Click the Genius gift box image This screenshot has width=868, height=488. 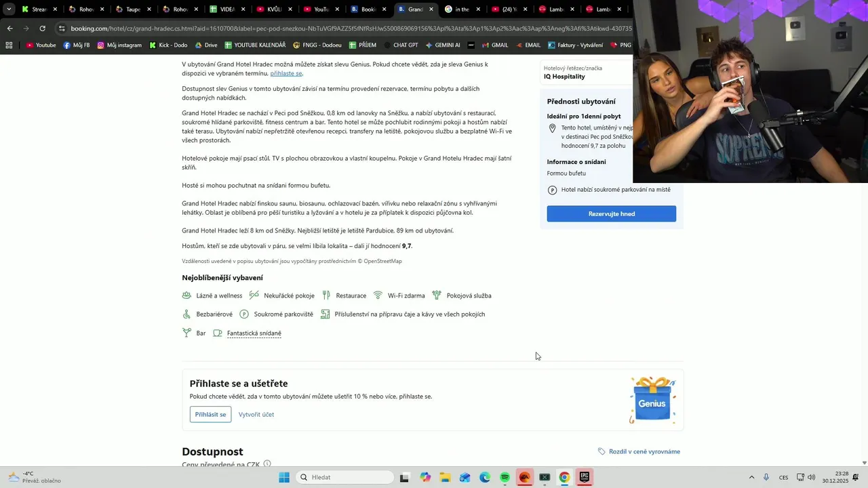652,401
